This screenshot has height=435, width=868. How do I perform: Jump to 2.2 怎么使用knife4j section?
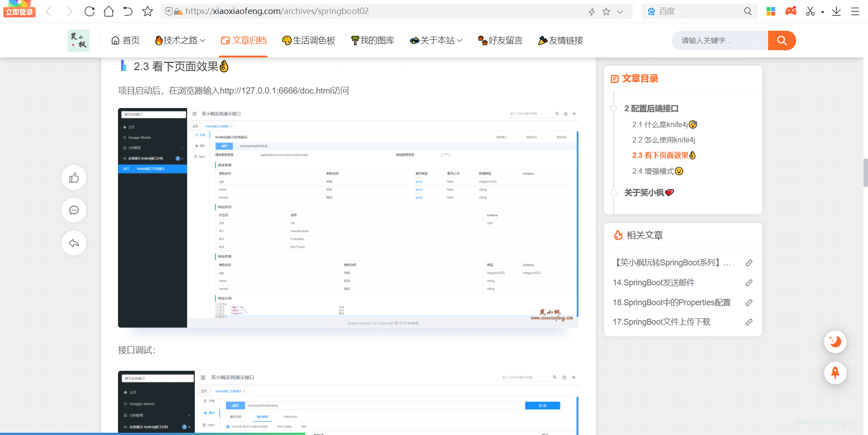(x=664, y=140)
